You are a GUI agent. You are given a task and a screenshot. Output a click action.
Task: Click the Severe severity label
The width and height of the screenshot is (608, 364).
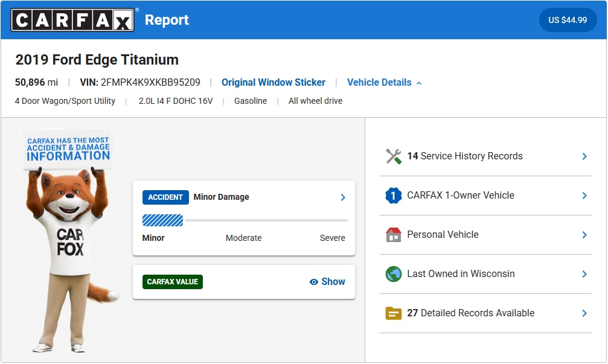click(332, 238)
